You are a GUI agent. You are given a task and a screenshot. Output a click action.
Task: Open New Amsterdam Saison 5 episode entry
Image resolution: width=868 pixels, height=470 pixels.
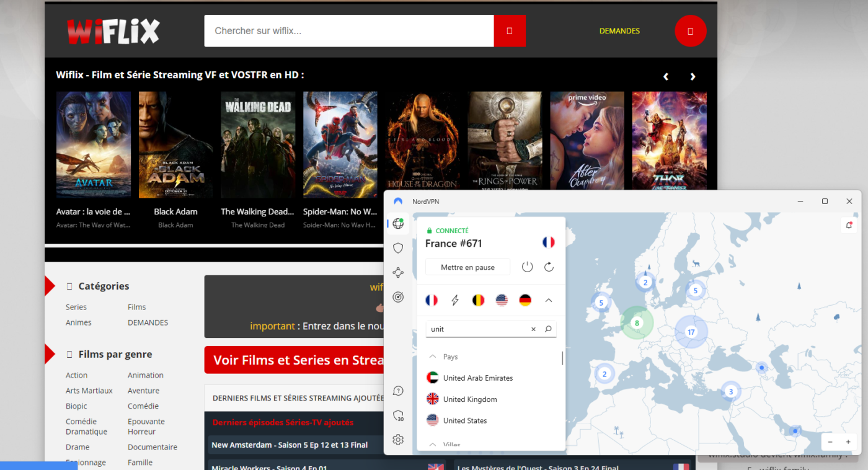[290, 445]
